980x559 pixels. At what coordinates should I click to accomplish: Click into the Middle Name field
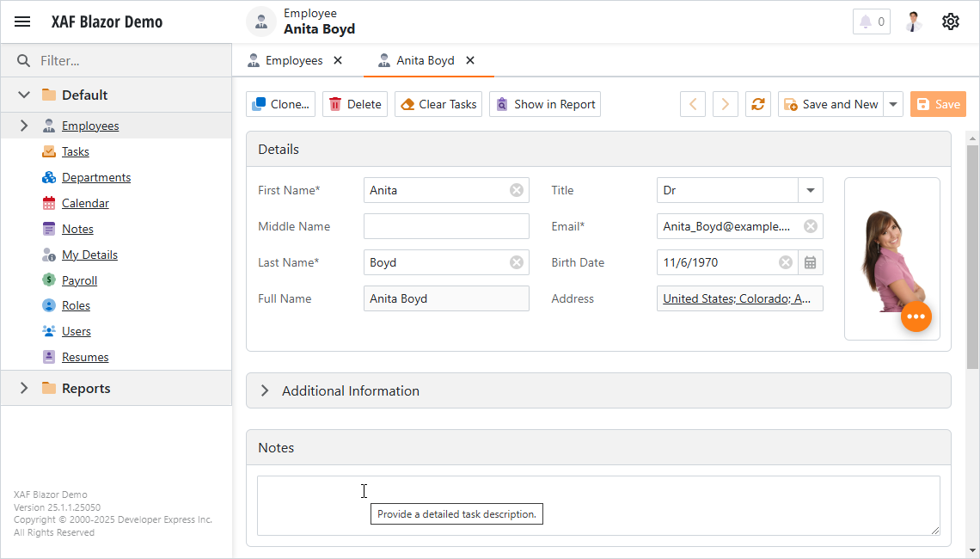pos(446,226)
